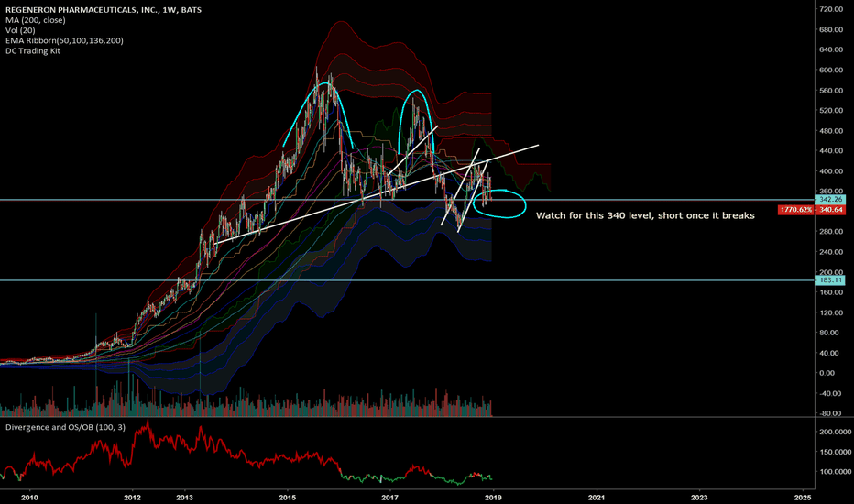Click the 2023 label on time axis
The height and width of the screenshot is (504, 854).
coord(699,497)
